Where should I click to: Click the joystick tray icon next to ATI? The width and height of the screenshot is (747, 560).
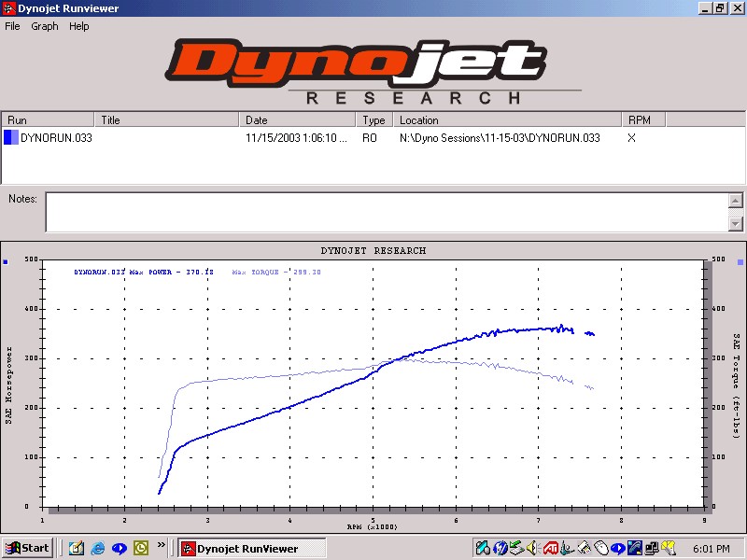pos(567,549)
